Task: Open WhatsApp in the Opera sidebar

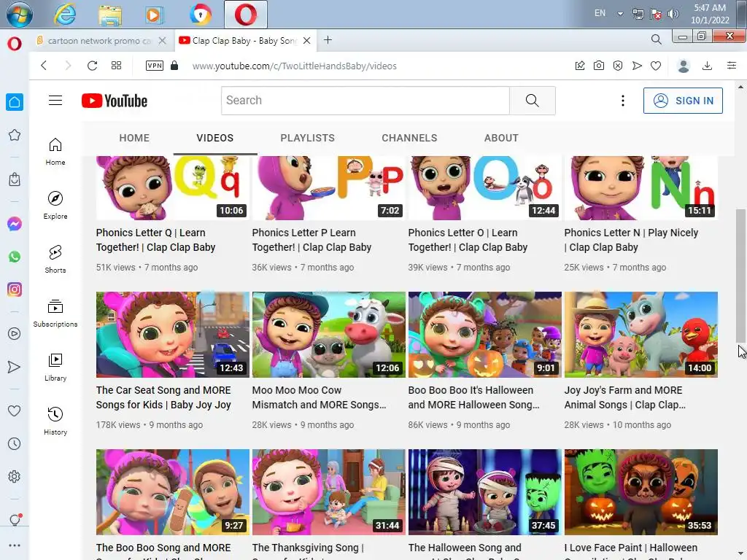Action: click(x=15, y=257)
